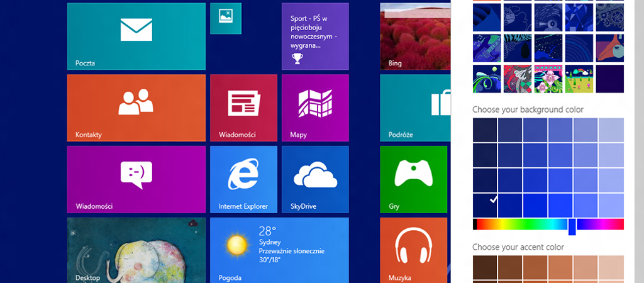Select the lightest background color in top row
The image size is (644, 283).
pos(611,130)
